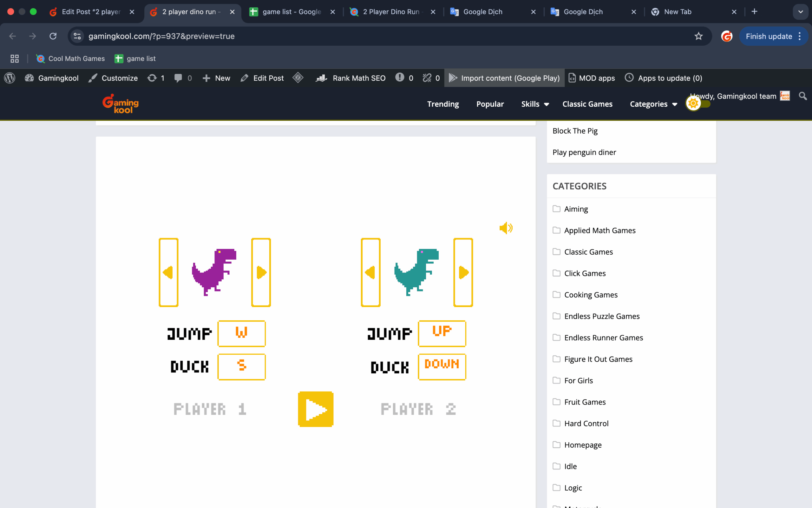
Task: Click the Gamingkool site logo
Action: click(121, 104)
